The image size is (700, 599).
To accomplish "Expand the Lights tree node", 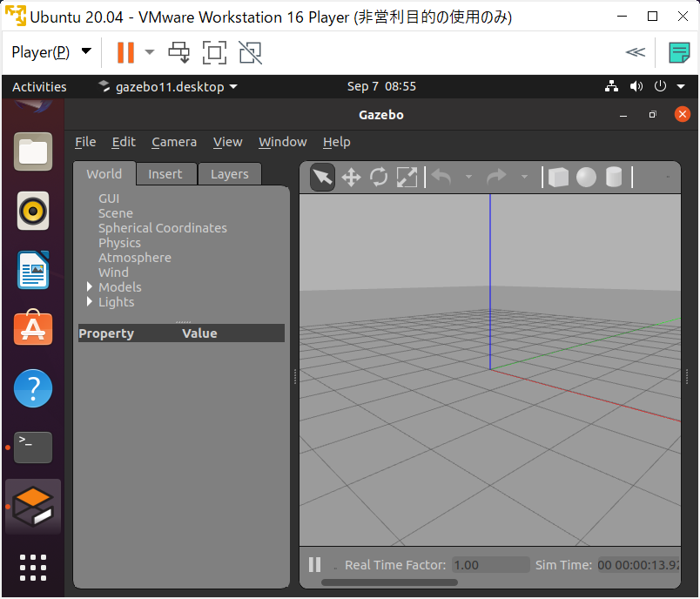I will pyautogui.click(x=90, y=301).
